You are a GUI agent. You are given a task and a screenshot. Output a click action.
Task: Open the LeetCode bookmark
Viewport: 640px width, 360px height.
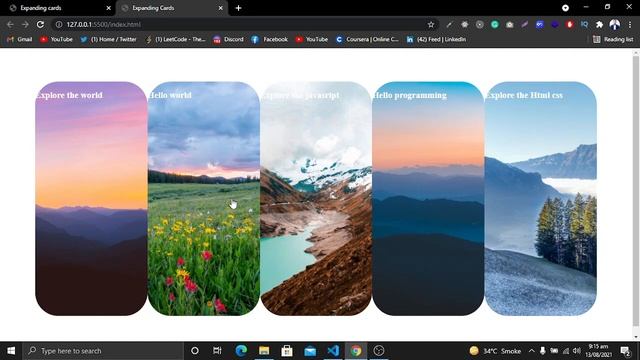pos(176,39)
